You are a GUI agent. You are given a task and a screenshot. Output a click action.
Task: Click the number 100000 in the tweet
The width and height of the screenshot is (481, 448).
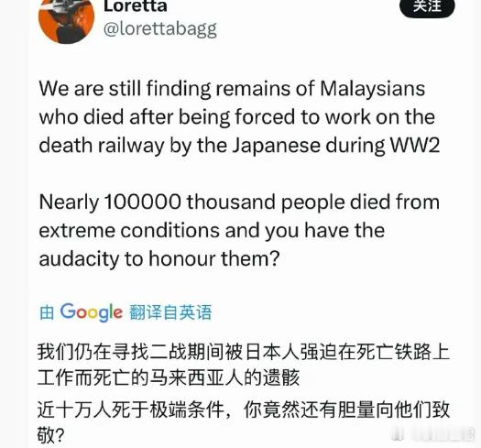pyautogui.click(x=143, y=202)
